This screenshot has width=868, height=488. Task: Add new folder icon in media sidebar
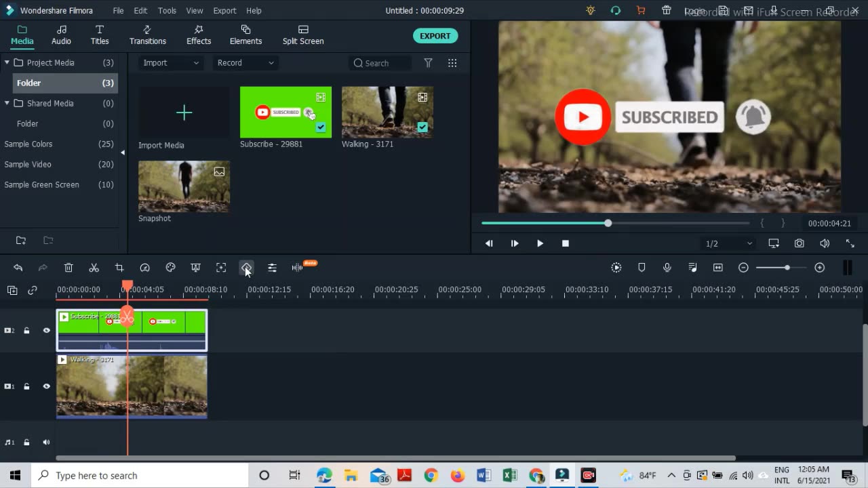coord(21,241)
